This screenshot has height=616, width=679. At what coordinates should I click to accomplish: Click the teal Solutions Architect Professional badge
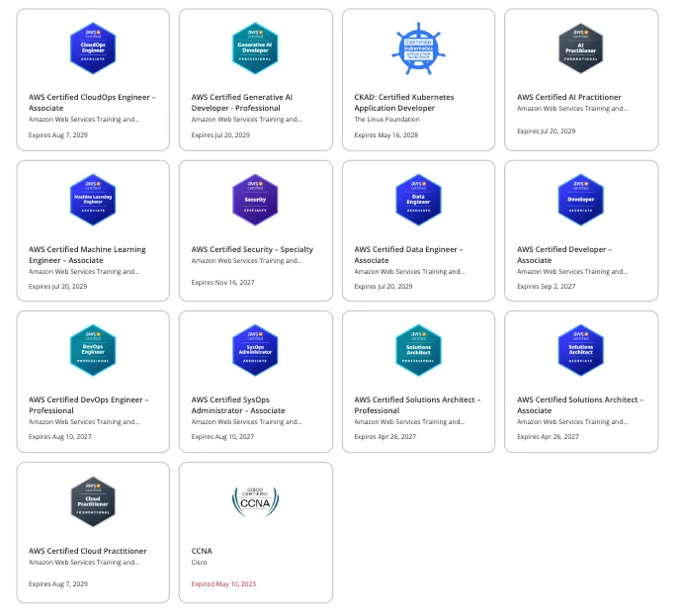coord(418,350)
